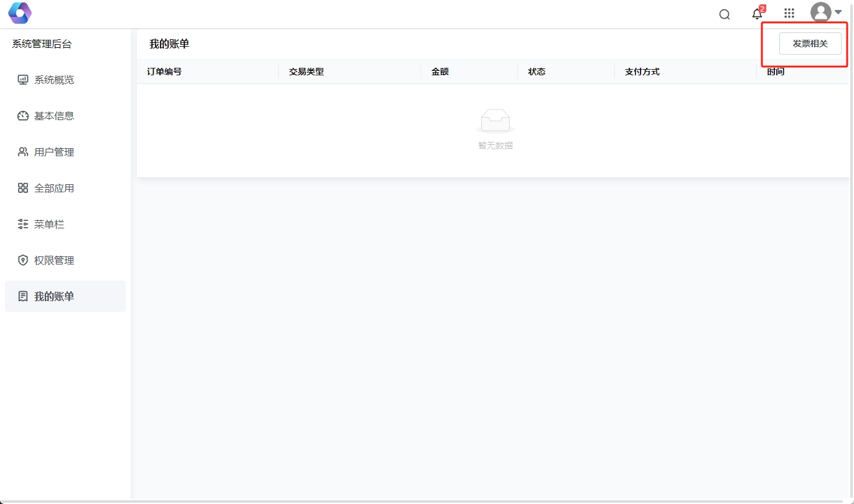Click the 基本信息 dashboard icon

tap(23, 116)
